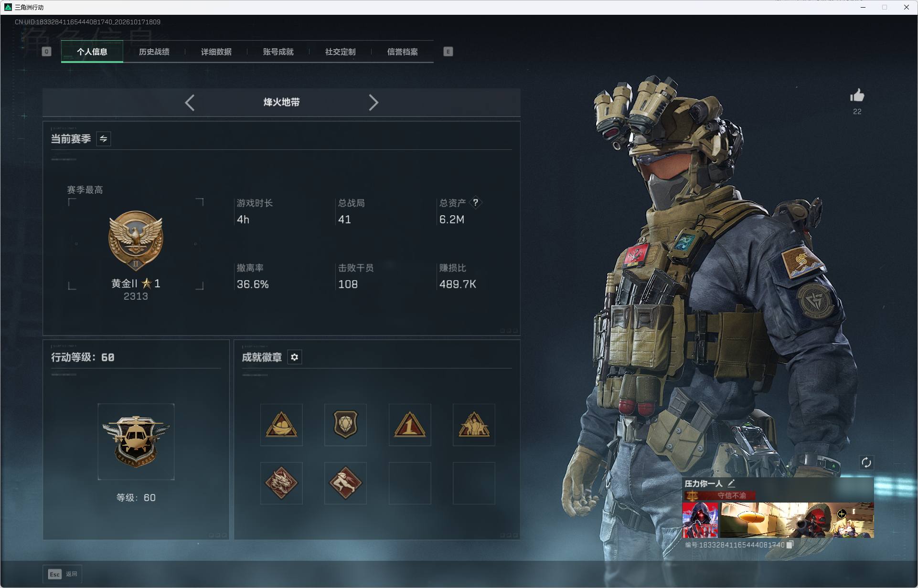This screenshot has height=588, width=918.
Task: Select the soldiers triangle achievement badge
Action: pyautogui.click(x=474, y=425)
